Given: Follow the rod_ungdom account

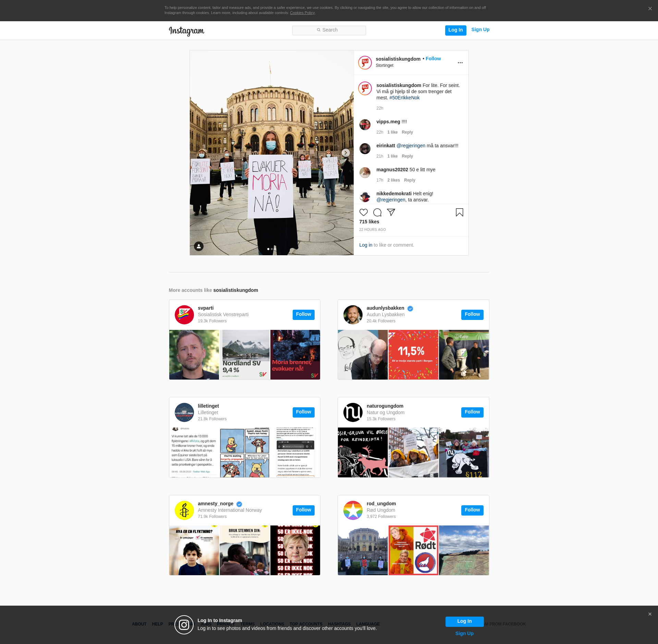Looking at the screenshot, I should (472, 510).
